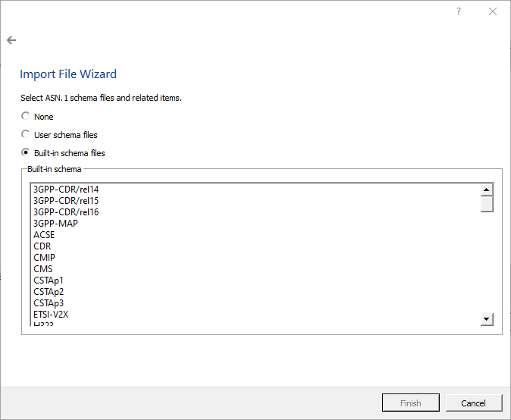Pick 3GPP-CDR/rel16 from the list
The height and width of the screenshot is (420, 511).
pyautogui.click(x=66, y=212)
